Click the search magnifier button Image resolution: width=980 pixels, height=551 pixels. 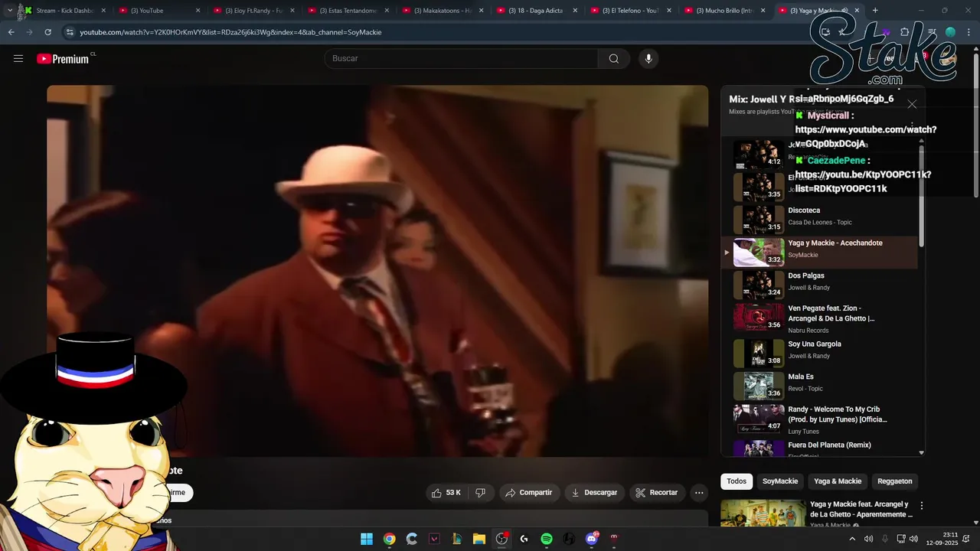(613, 59)
